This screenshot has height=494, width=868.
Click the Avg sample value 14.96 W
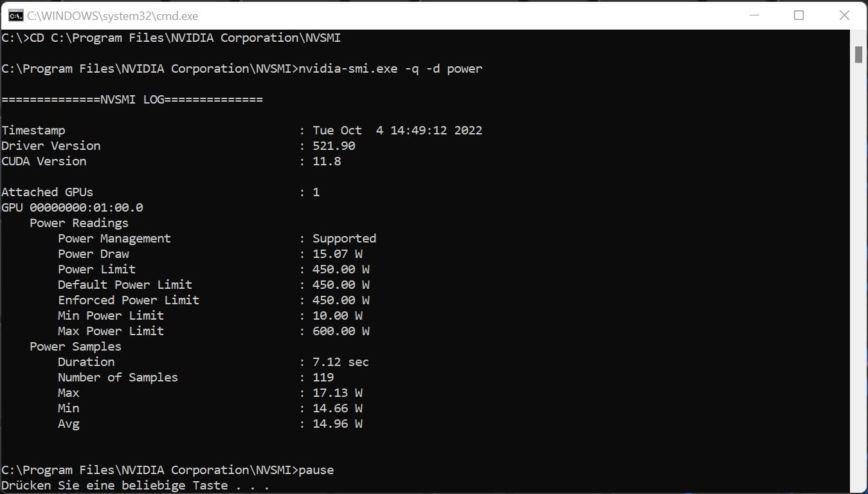click(338, 424)
